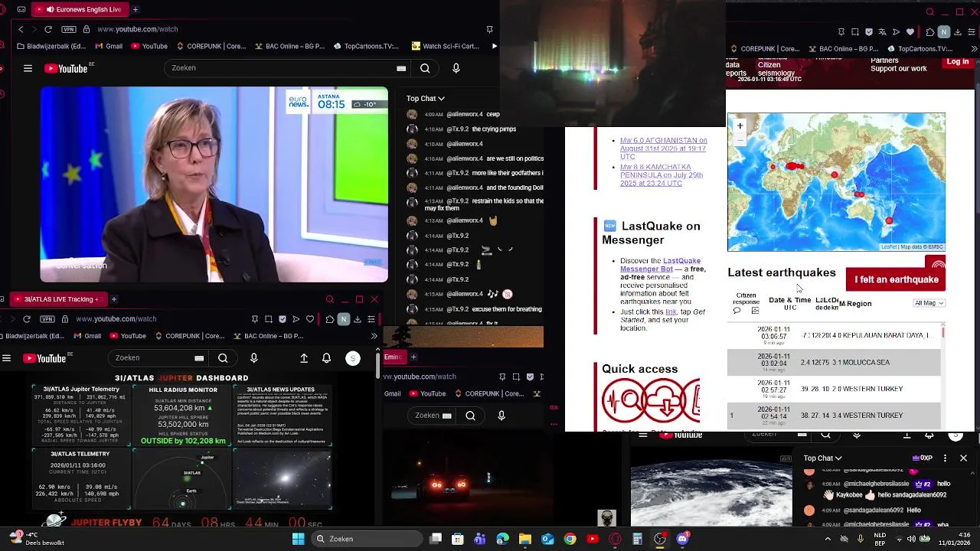Open Mw 8.8 KAMCHATKA PENINSULA link
Image resolution: width=980 pixels, height=551 pixels.
pos(661,174)
